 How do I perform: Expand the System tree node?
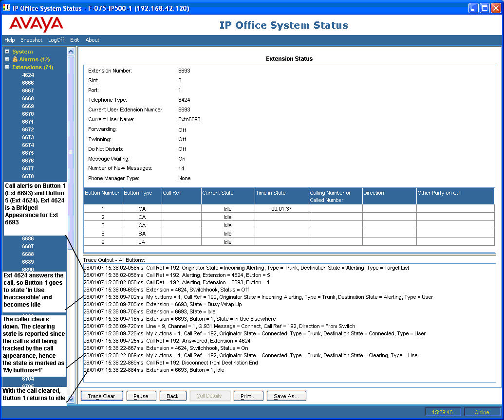click(7, 52)
